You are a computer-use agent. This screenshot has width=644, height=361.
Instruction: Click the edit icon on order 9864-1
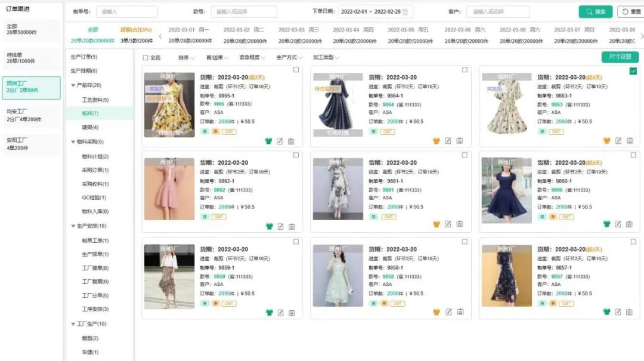[x=448, y=141]
